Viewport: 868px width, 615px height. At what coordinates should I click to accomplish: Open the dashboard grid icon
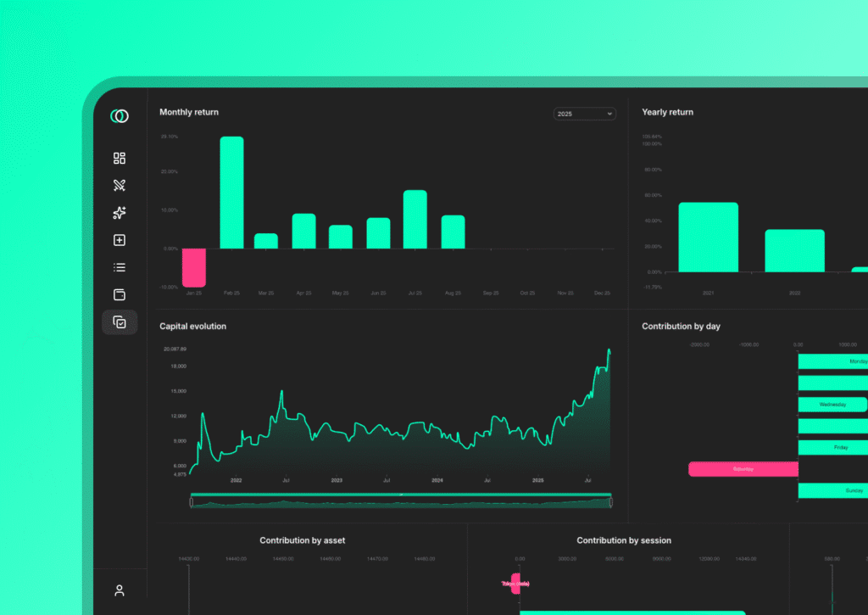[120, 159]
